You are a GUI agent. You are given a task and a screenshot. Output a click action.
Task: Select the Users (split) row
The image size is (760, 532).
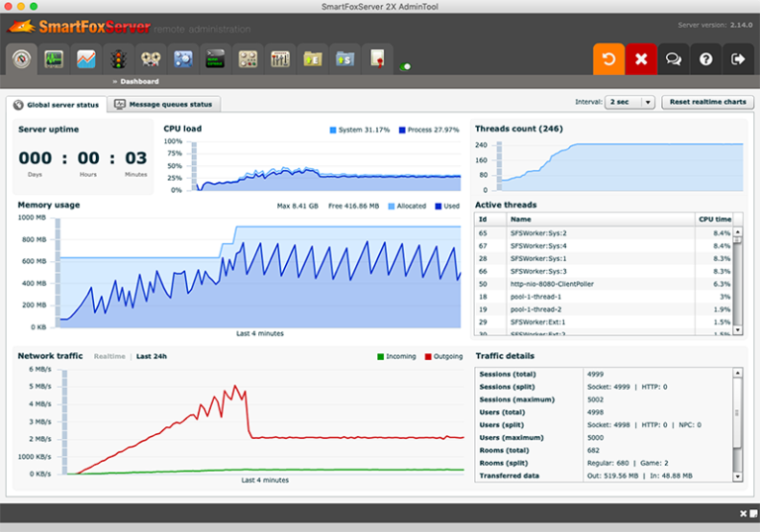604,425
